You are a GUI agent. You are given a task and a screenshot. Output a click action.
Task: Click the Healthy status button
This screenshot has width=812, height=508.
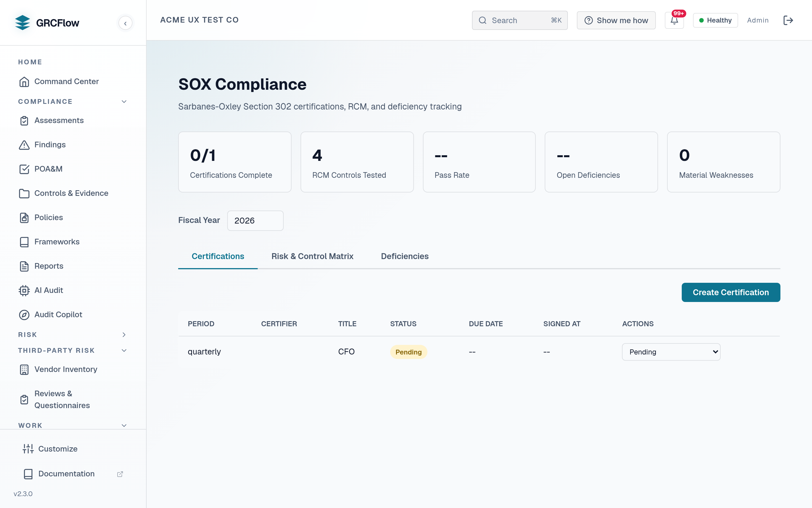pos(715,20)
